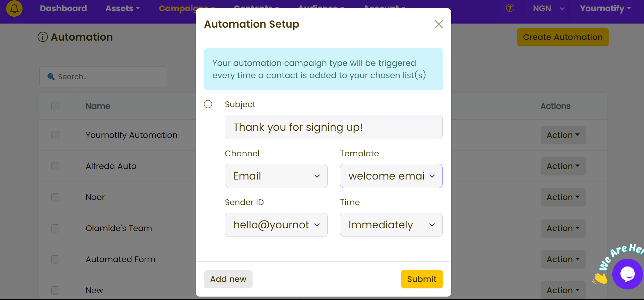This screenshot has width=644, height=300.
Task: Open the Assets menu
Action: tap(123, 9)
